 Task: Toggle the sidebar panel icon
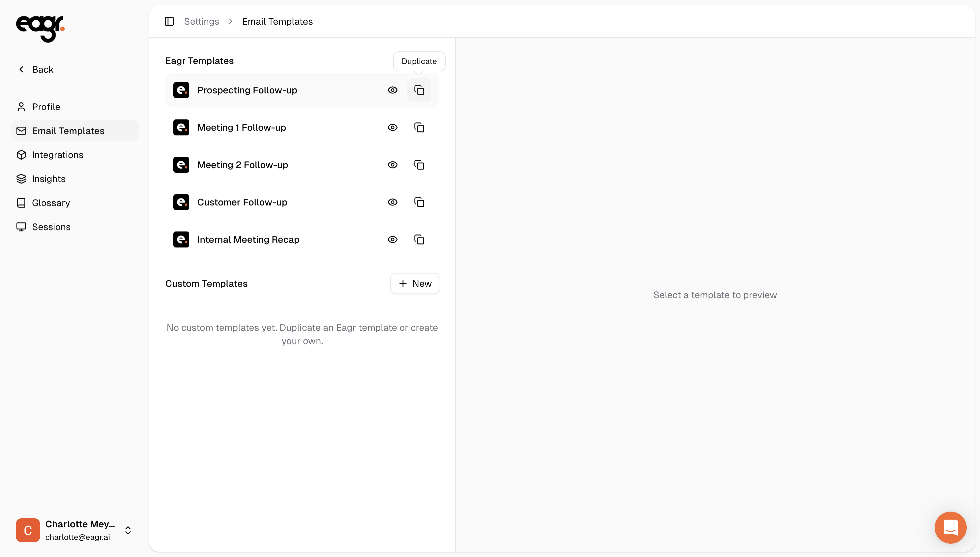pyautogui.click(x=169, y=21)
